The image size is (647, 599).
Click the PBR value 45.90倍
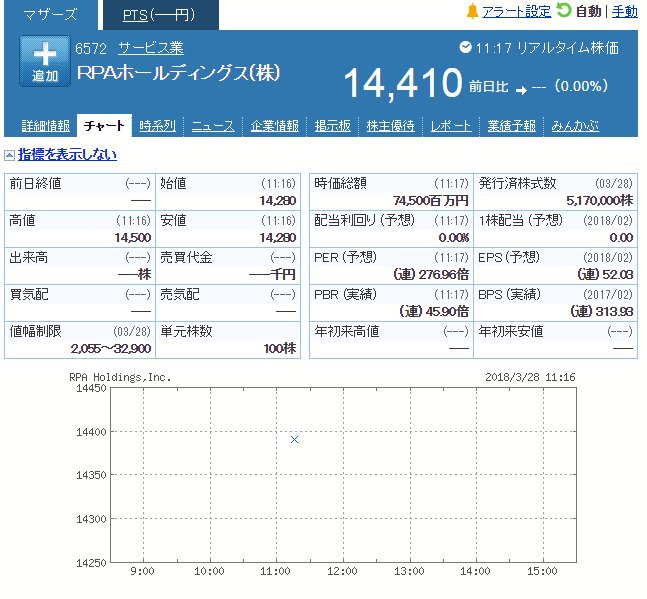point(434,312)
